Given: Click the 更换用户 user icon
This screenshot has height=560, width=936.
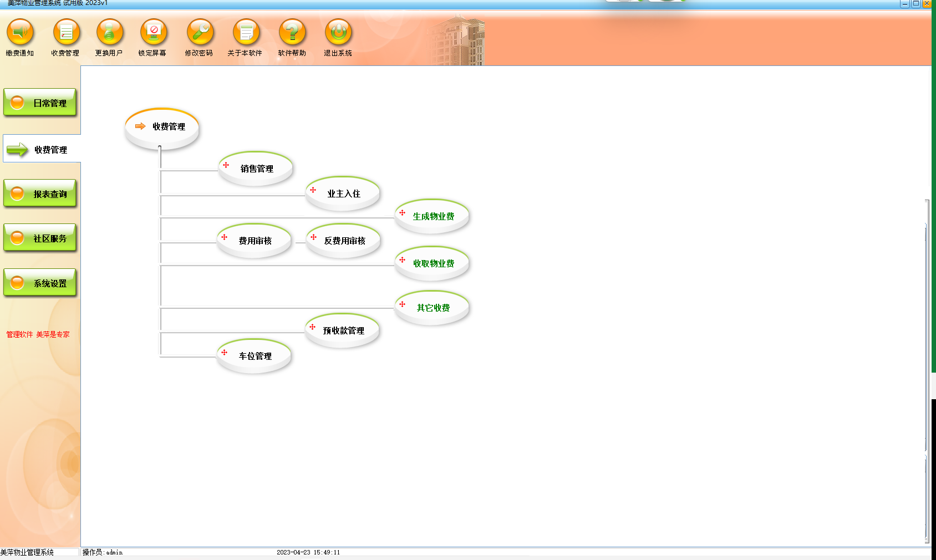Looking at the screenshot, I should pyautogui.click(x=110, y=33).
